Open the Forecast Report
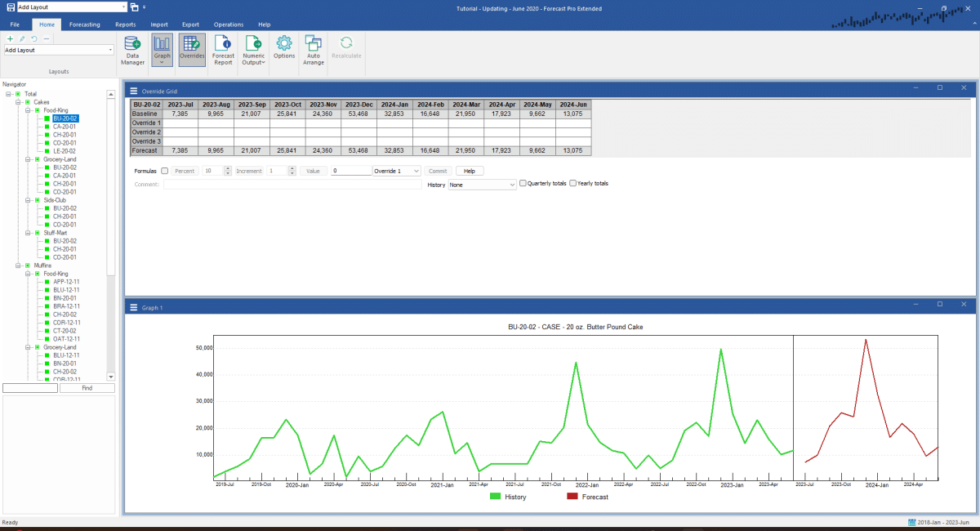Viewport: 980px width, 531px height. 223,51
